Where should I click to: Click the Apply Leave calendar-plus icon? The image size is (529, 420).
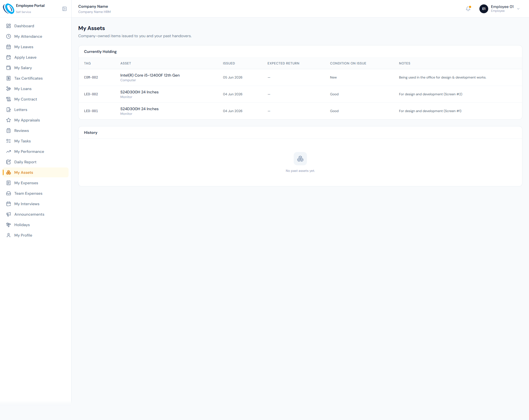(x=9, y=57)
